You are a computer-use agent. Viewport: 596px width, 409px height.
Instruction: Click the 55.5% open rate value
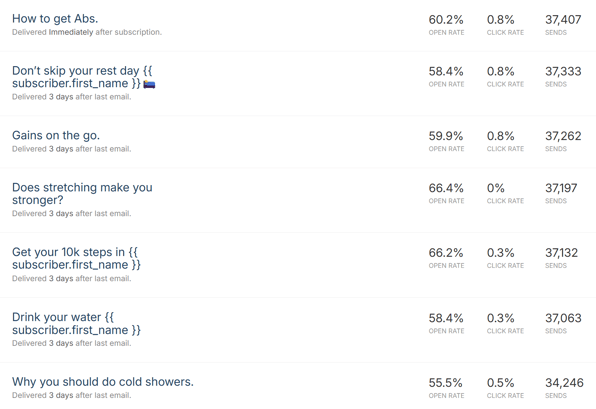[x=445, y=382]
